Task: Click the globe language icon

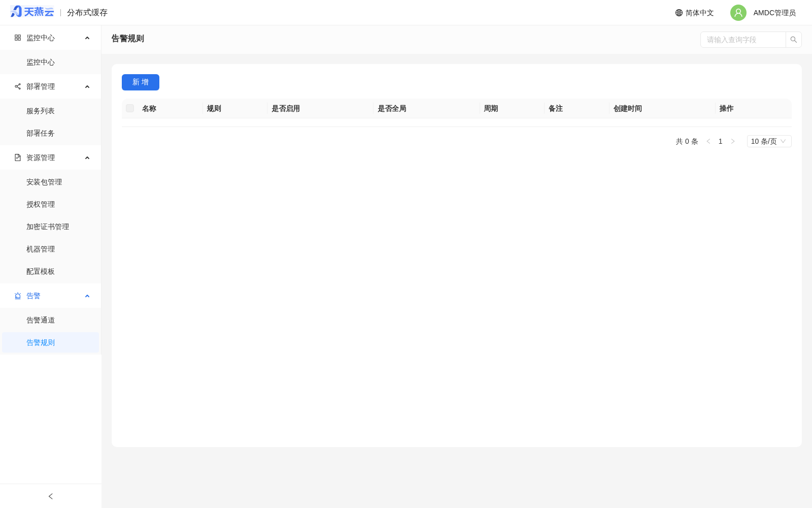Action: click(x=679, y=13)
